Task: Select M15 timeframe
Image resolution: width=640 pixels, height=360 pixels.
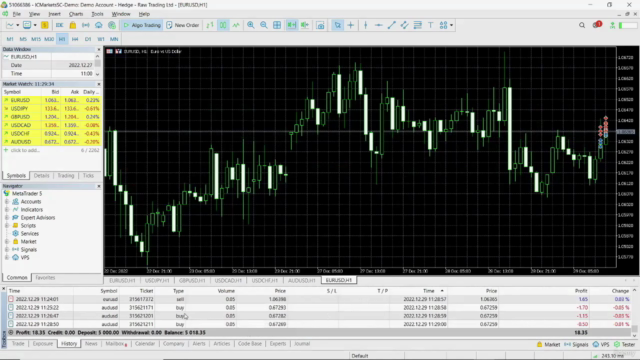Action: 36,39
